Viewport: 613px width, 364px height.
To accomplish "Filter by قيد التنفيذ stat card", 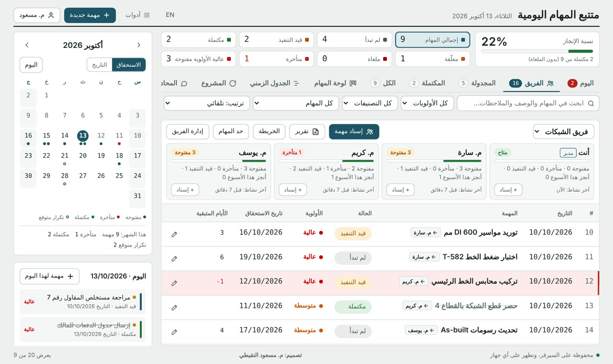I will [277, 40].
